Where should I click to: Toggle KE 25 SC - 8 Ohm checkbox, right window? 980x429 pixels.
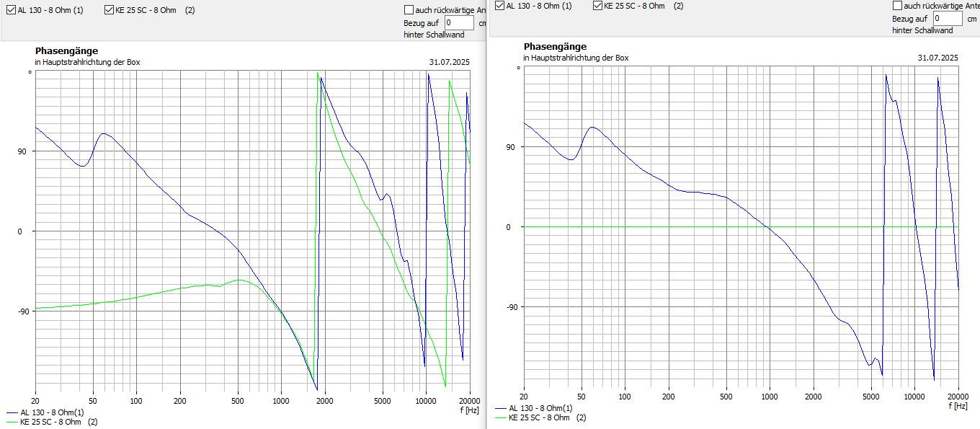[597, 5]
